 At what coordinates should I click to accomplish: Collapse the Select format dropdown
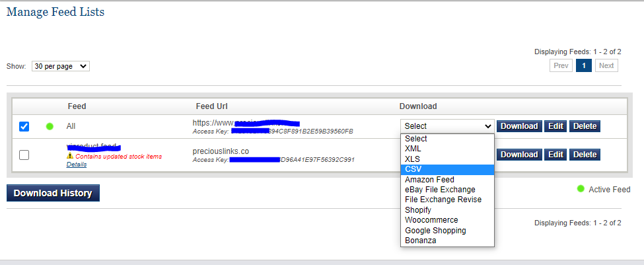(x=447, y=126)
